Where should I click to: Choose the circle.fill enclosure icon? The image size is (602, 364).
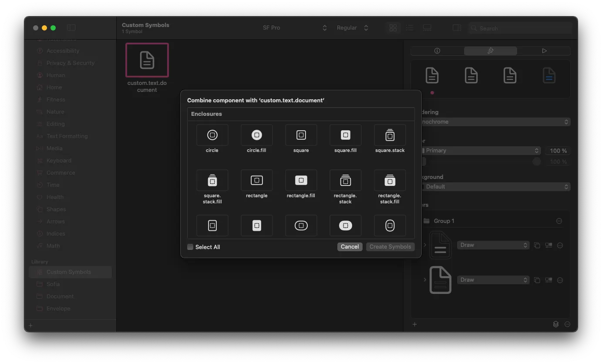(x=256, y=135)
